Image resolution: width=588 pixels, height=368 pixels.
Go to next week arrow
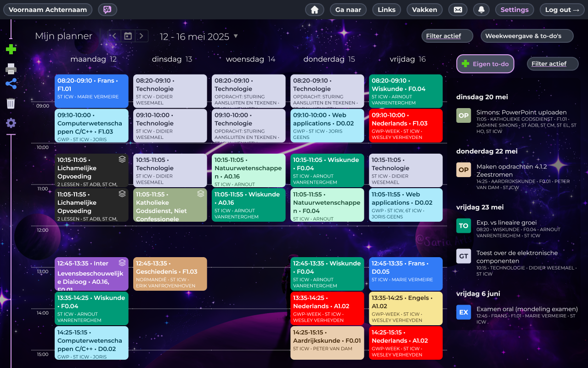click(141, 36)
